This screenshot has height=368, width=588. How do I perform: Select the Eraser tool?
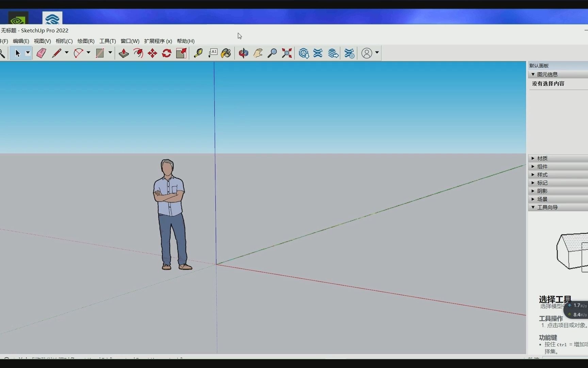tap(41, 53)
